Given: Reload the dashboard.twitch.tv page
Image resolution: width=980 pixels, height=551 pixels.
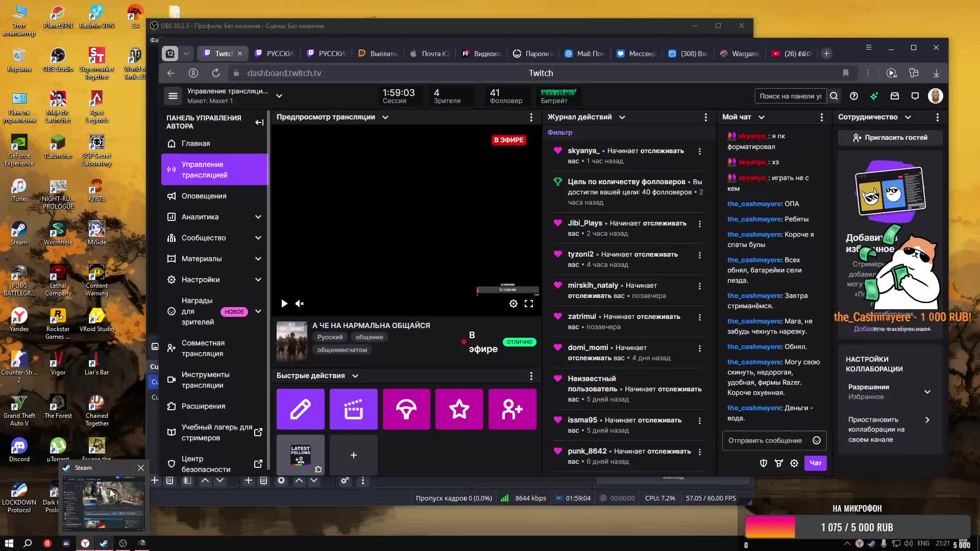Looking at the screenshot, I should click(216, 73).
